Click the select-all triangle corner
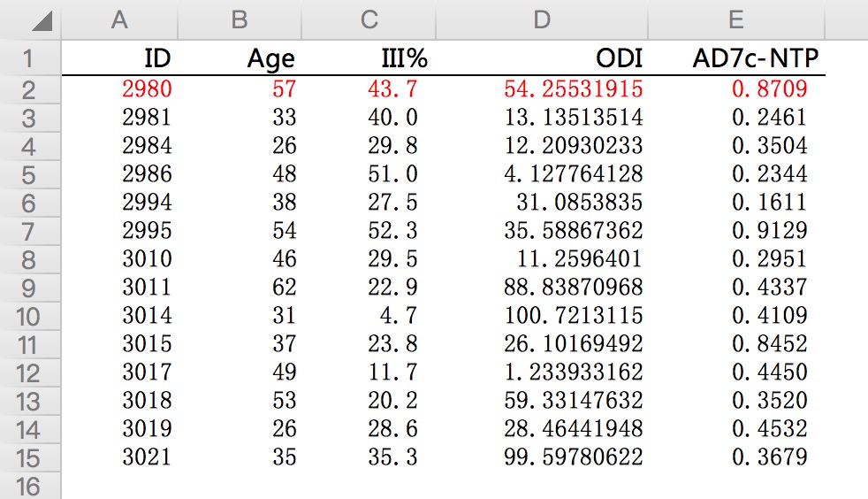Image resolution: width=868 pixels, height=499 pixels. (42, 21)
